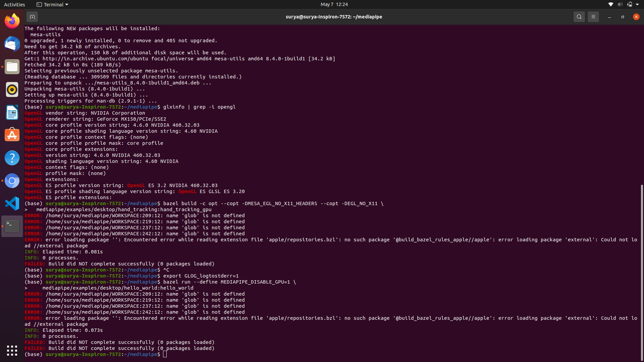This screenshot has height=362, width=644.
Task: Open LibreOffice Writer from the dock
Action: point(12,113)
